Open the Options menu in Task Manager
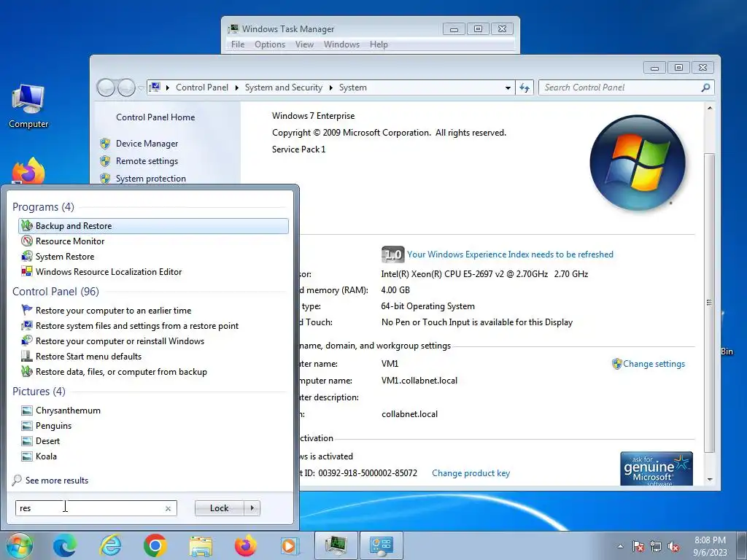The image size is (747, 560). click(270, 44)
